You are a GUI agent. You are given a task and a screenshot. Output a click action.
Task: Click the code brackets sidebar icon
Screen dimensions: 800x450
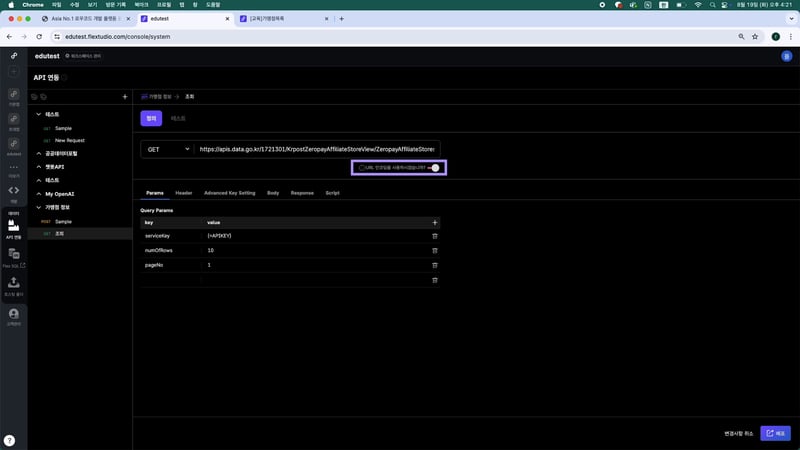[x=14, y=190]
